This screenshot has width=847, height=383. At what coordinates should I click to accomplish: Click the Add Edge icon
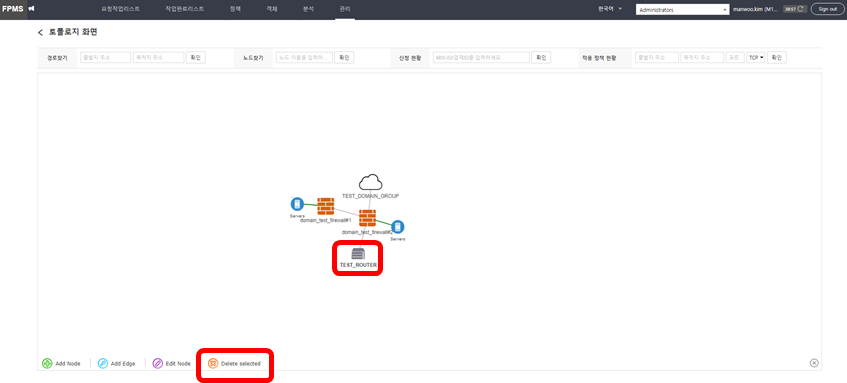[103, 364]
